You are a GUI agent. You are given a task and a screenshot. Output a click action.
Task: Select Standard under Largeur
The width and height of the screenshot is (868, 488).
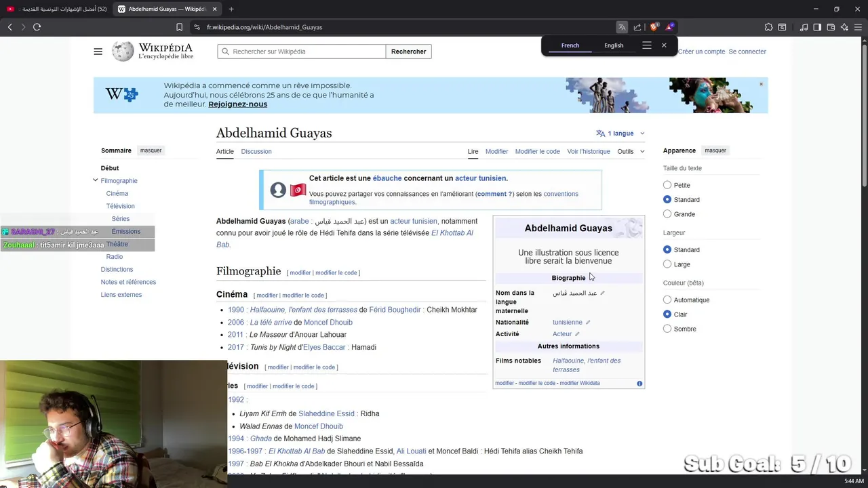point(667,249)
